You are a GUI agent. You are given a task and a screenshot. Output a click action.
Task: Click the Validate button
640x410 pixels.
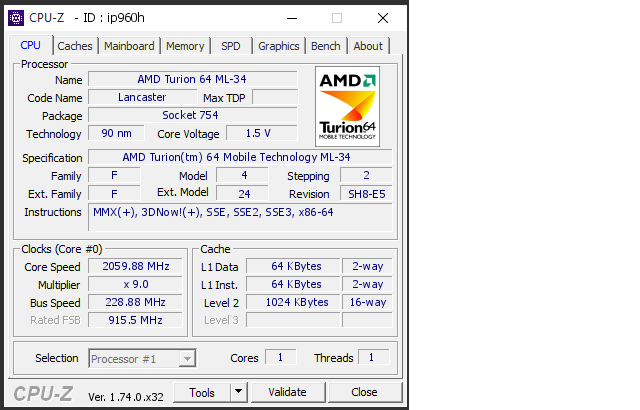pos(288,392)
